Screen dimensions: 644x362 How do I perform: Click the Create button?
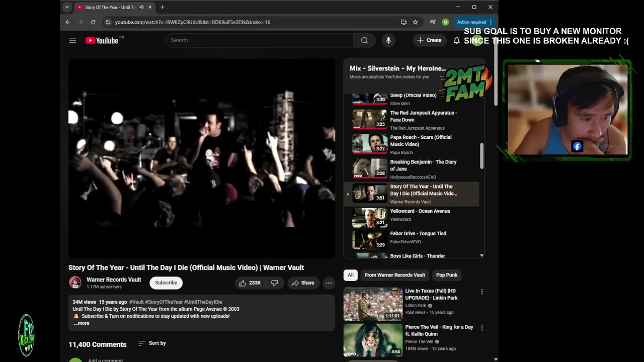click(429, 40)
